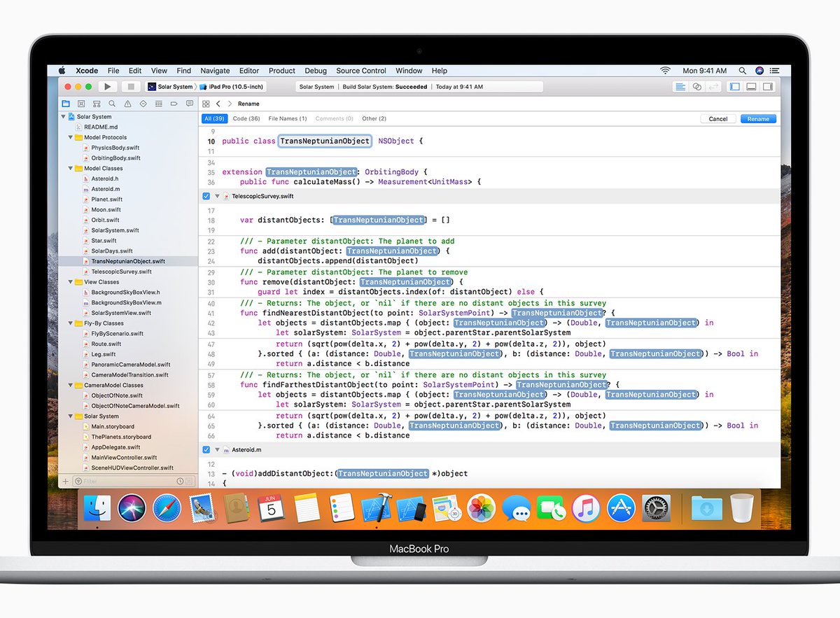Uncheck the TelescopicSurvey.swift rename checkbox

[x=206, y=197]
